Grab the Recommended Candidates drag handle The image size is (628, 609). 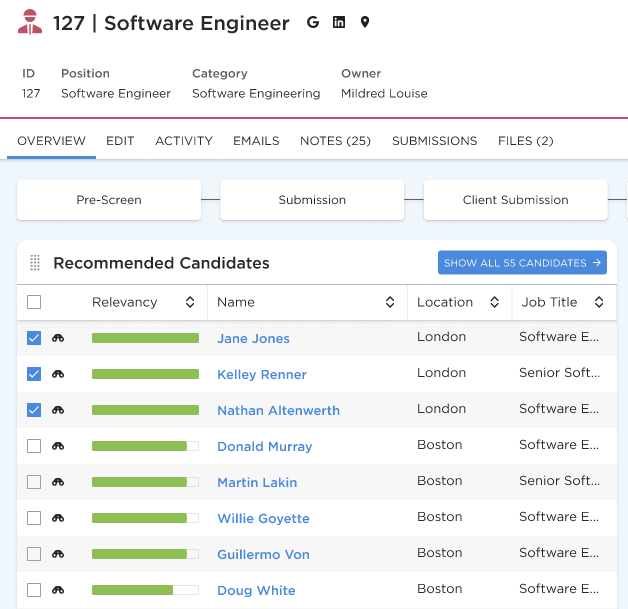pos(35,263)
